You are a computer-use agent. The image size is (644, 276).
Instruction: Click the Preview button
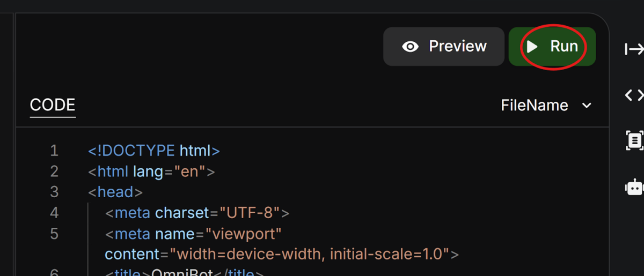click(x=444, y=47)
